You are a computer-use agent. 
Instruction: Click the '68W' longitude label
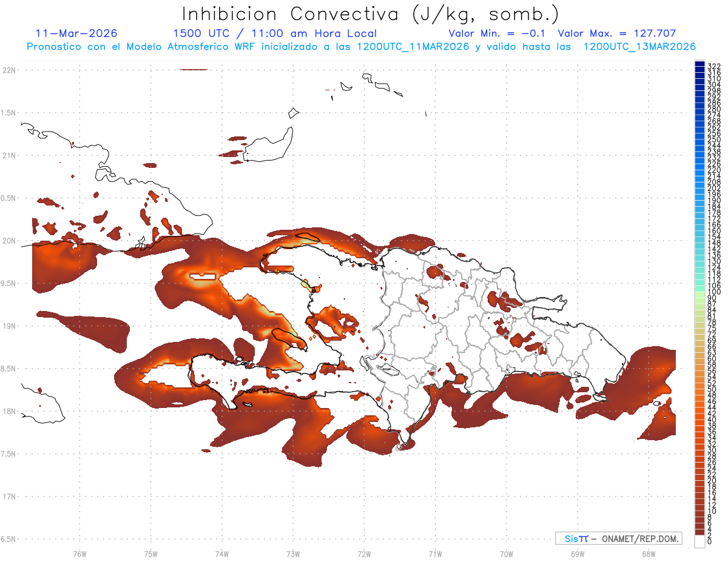648,554
